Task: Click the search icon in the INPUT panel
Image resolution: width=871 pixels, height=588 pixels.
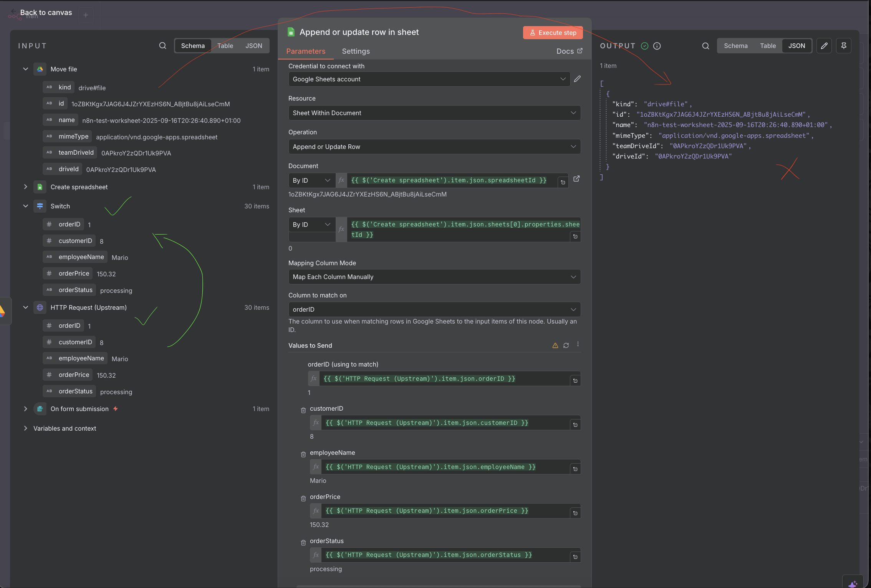Action: [163, 46]
